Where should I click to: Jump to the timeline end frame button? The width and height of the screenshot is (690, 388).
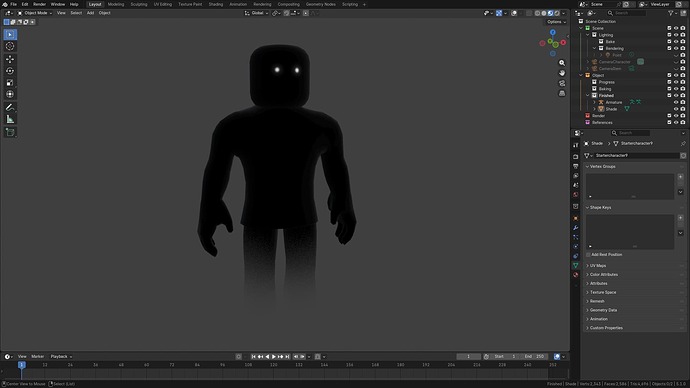click(x=287, y=357)
